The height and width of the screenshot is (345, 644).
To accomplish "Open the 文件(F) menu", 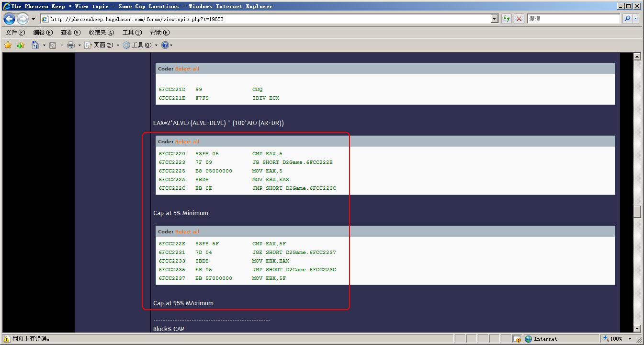I will point(15,33).
